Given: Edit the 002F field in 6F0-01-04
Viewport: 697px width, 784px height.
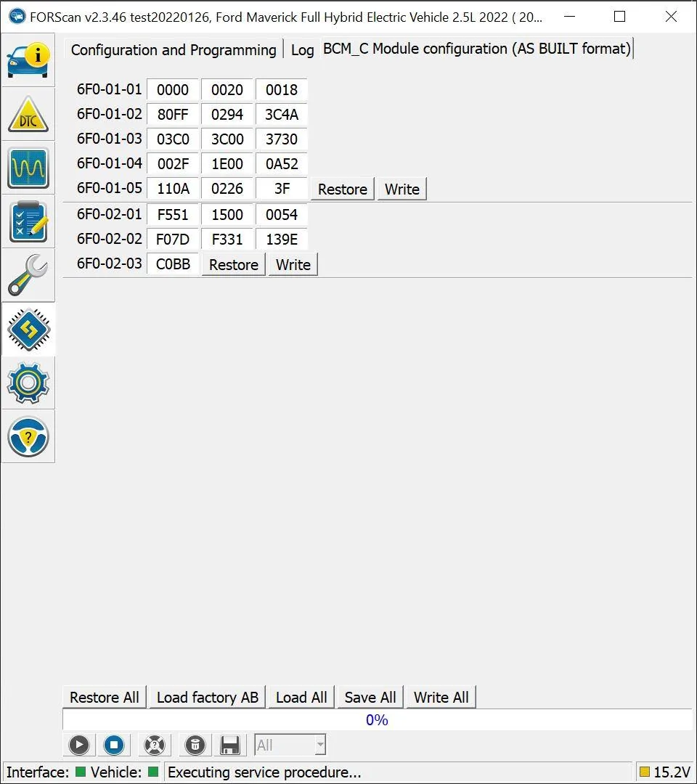Looking at the screenshot, I should click(173, 164).
